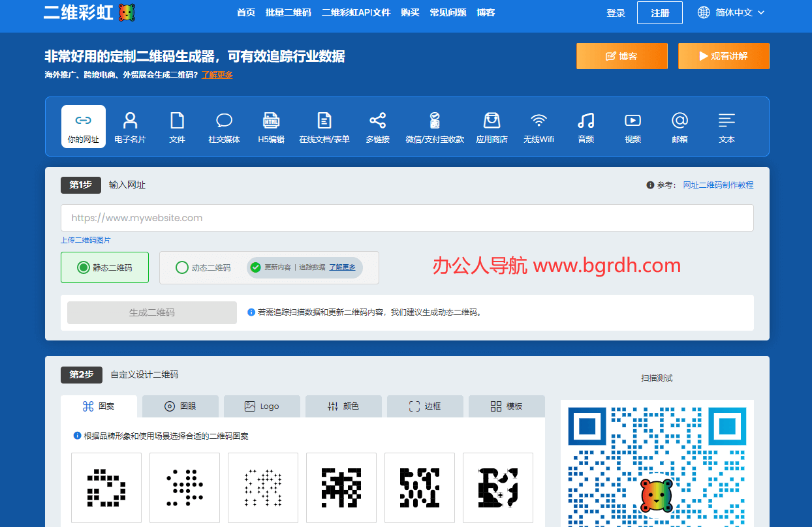Screen dimensions: 812x527
Task: Open the 网址二维码制作教程 tutorial link
Action: 718,185
